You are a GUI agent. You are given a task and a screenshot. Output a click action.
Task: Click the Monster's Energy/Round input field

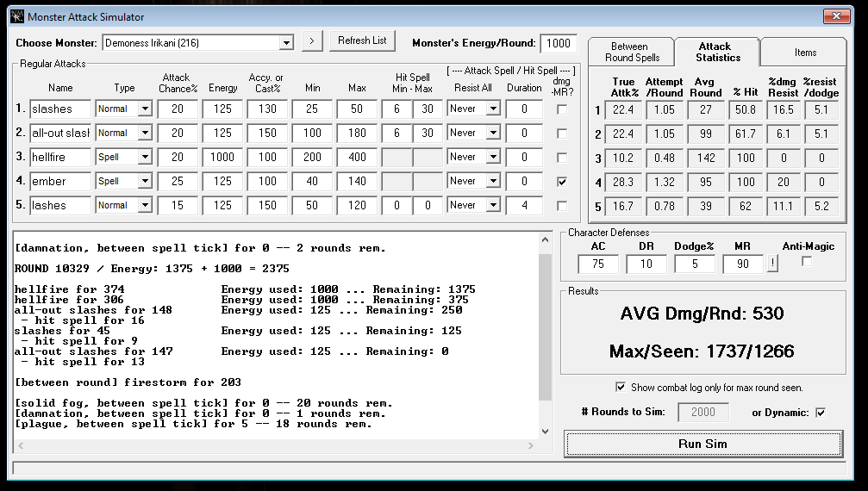(559, 44)
